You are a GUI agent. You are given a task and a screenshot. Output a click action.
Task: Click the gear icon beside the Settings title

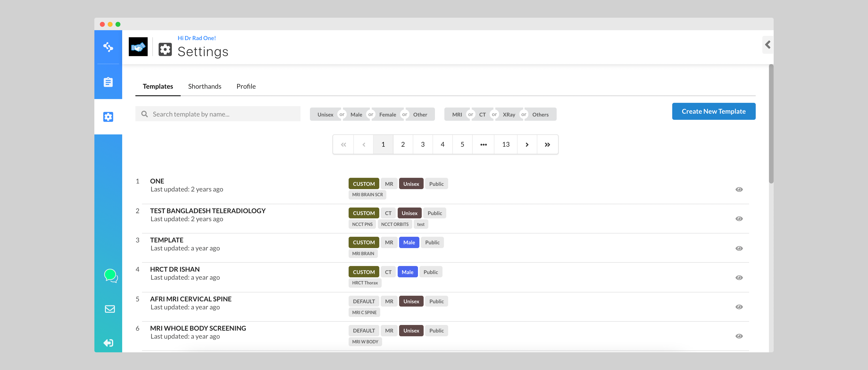point(165,49)
